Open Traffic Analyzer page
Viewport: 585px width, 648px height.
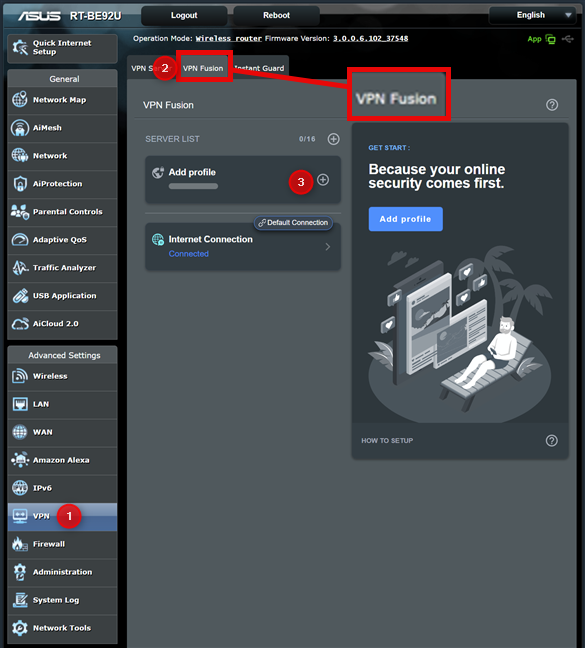tap(62, 268)
